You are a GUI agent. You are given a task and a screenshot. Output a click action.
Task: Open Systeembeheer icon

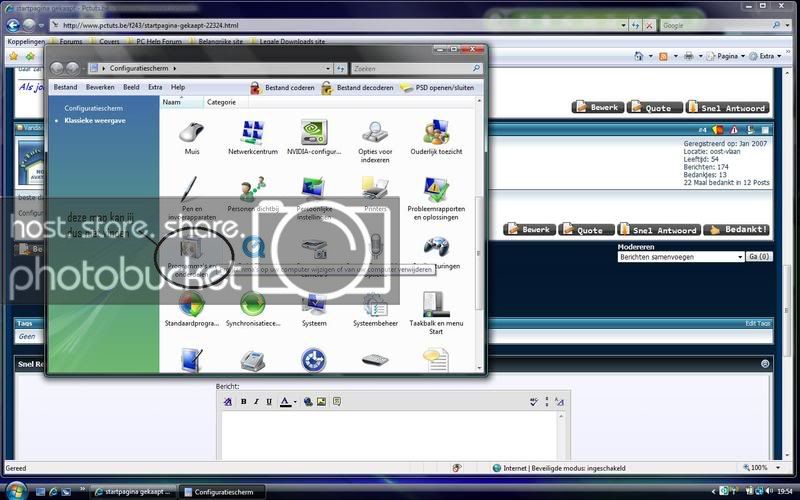(376, 307)
